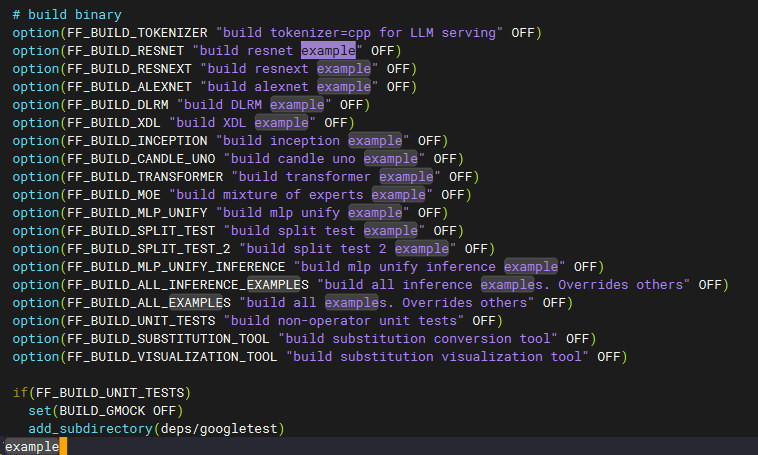Click FF_BUILD_UNIT_TESTS option line identifier
The width and height of the screenshot is (758, 455).
141,321
